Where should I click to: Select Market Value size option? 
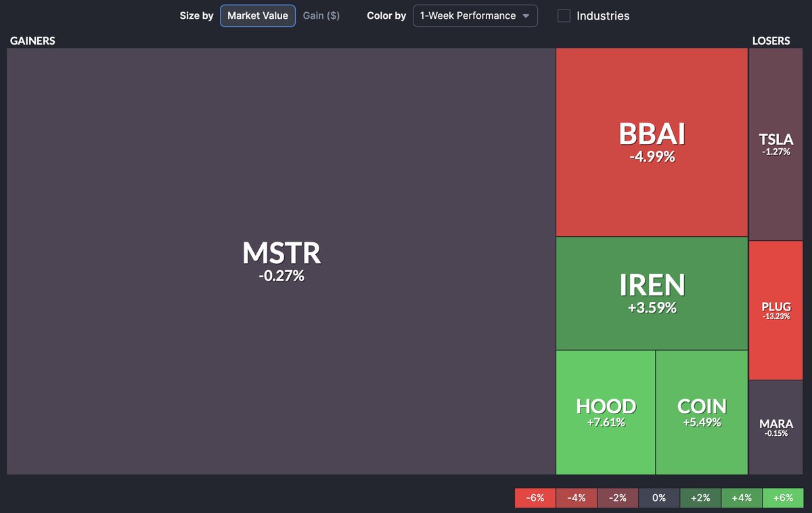[x=258, y=16]
